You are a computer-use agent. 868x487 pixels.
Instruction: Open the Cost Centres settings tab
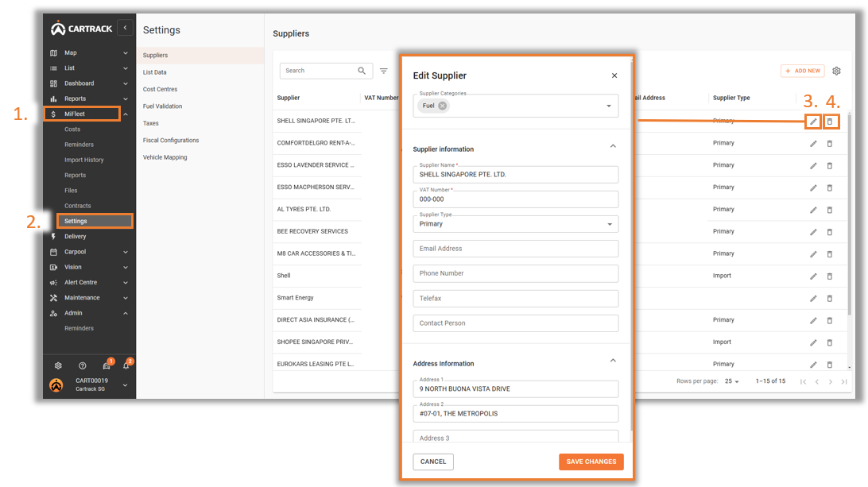click(x=160, y=89)
